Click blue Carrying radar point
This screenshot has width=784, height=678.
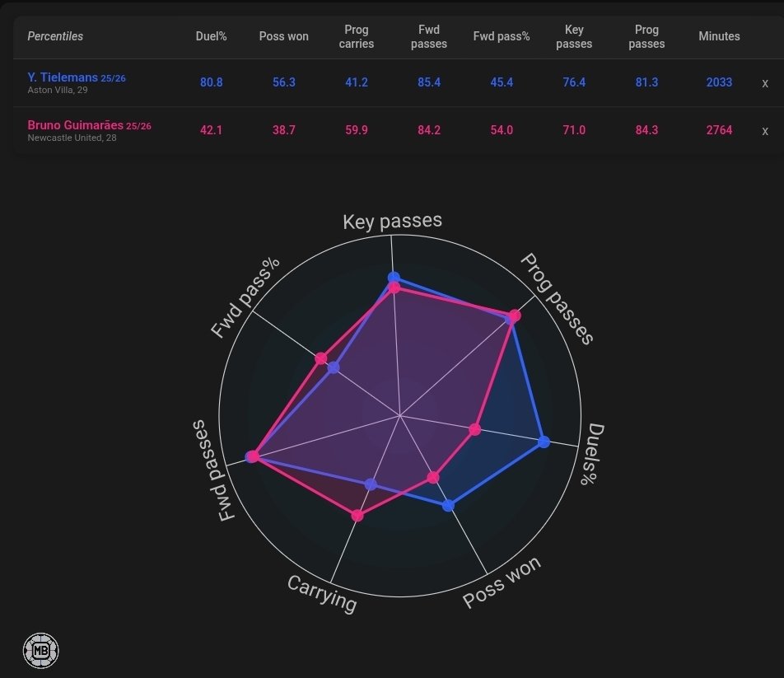371,484
